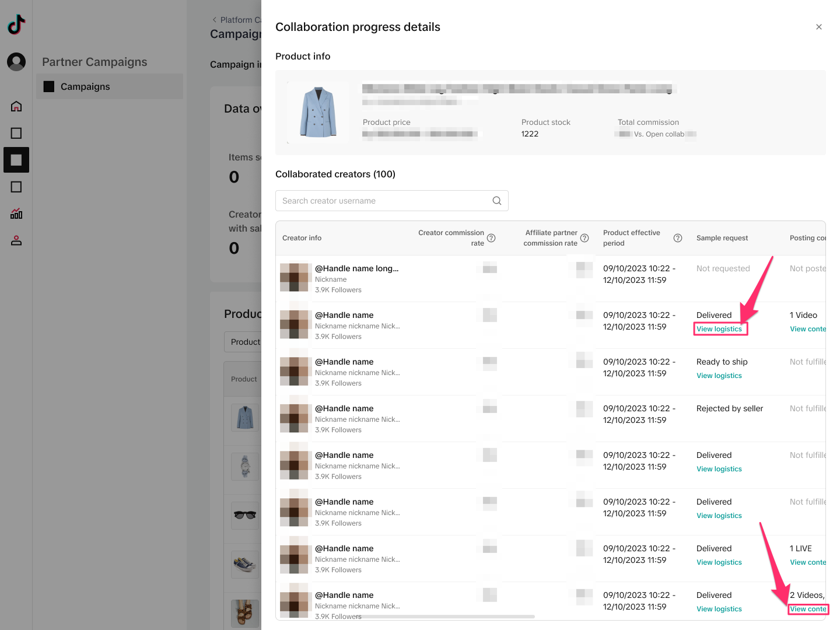Go back to Platform Campaigns breadcrumb

236,20
